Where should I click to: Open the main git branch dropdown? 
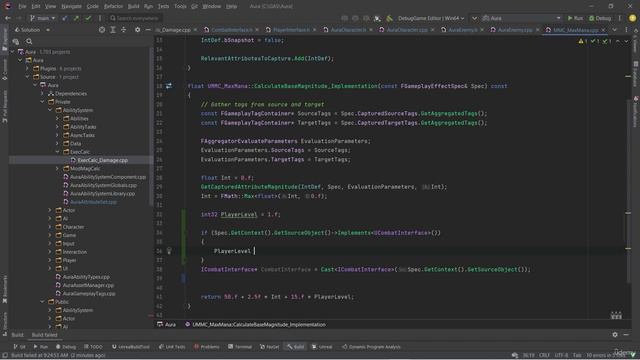point(42,18)
